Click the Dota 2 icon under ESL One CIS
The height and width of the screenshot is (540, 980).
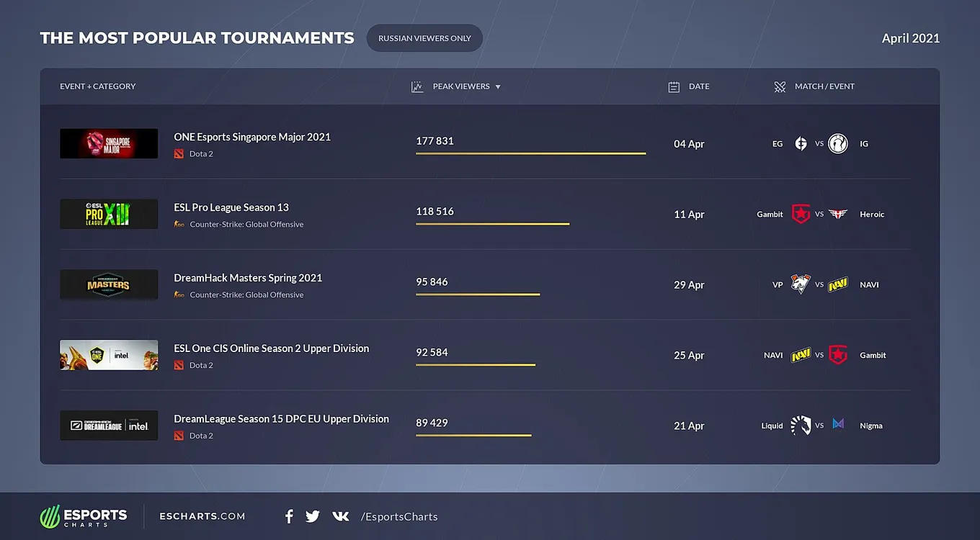(179, 366)
